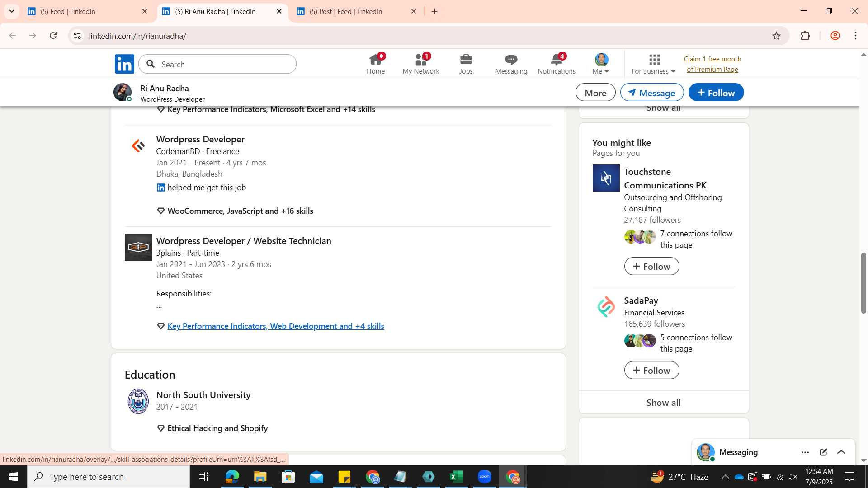The width and height of the screenshot is (868, 488).
Task: Open SadaPay logo
Action: click(606, 307)
